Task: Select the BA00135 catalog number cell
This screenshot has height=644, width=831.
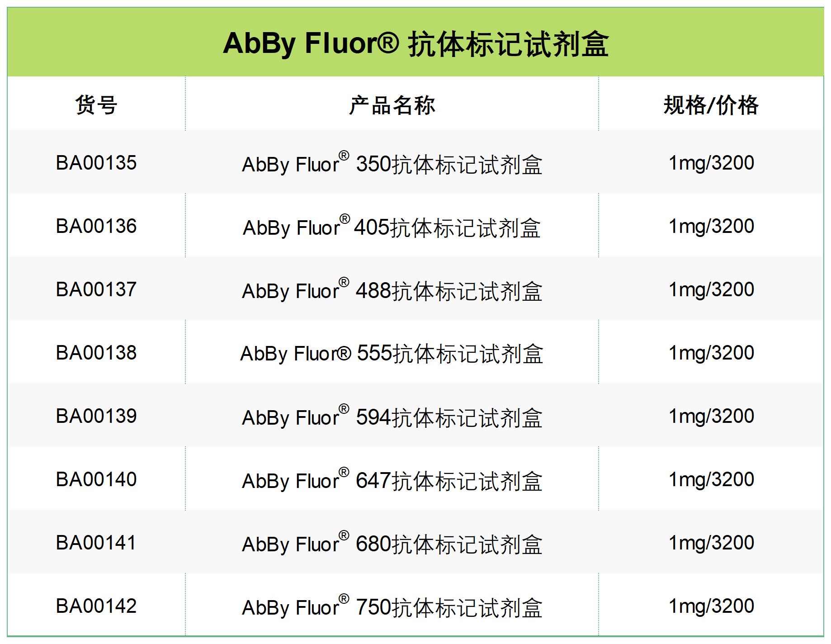Action: point(96,163)
